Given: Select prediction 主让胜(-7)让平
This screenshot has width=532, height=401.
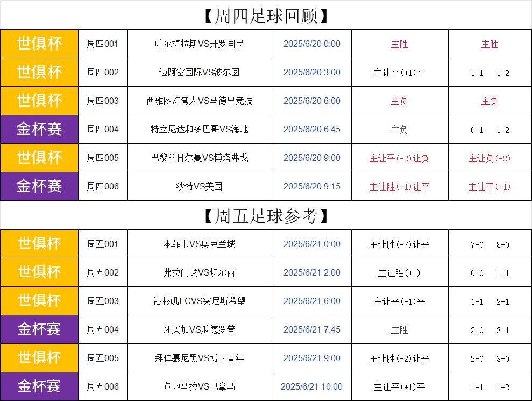Looking at the screenshot, I should click(x=399, y=244).
